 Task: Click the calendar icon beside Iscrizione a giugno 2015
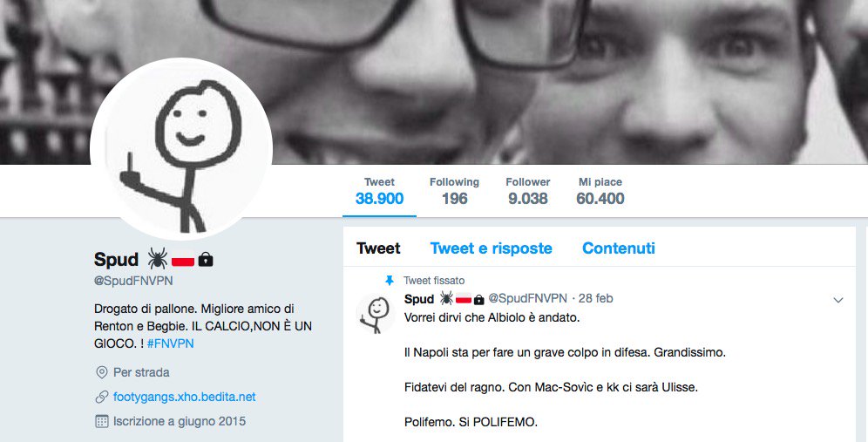(101, 421)
